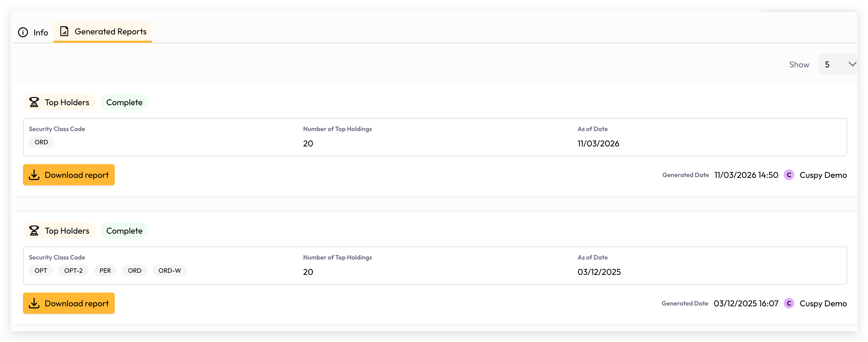Click Complete status badge on first report
Viewport: 868px width, 342px height.
[124, 102]
